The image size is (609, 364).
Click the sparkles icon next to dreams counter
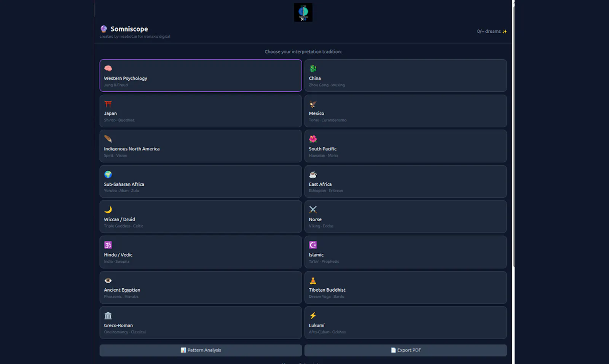click(x=505, y=32)
